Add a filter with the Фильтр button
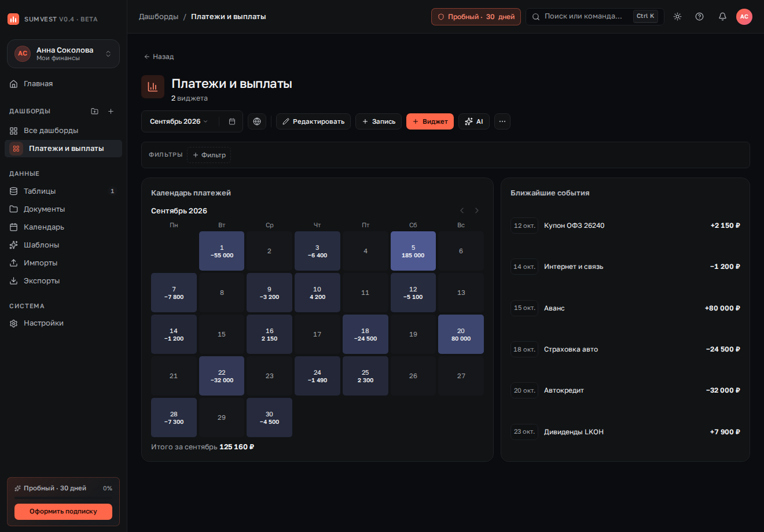This screenshot has height=532, width=764. (209, 155)
